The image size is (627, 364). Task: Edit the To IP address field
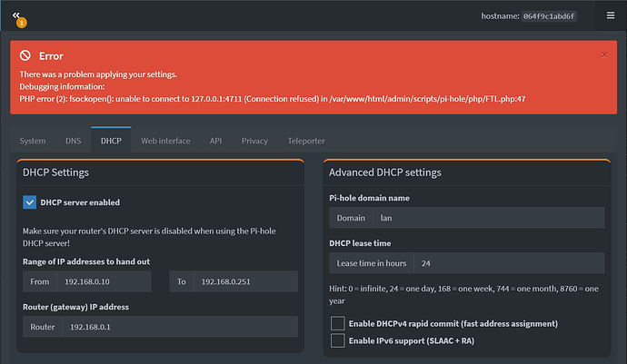(x=246, y=282)
